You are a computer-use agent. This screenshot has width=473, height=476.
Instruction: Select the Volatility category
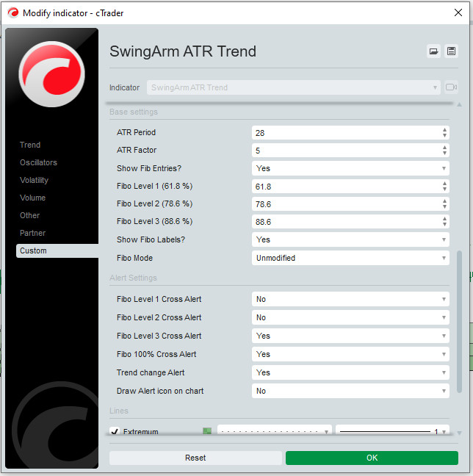(x=34, y=180)
